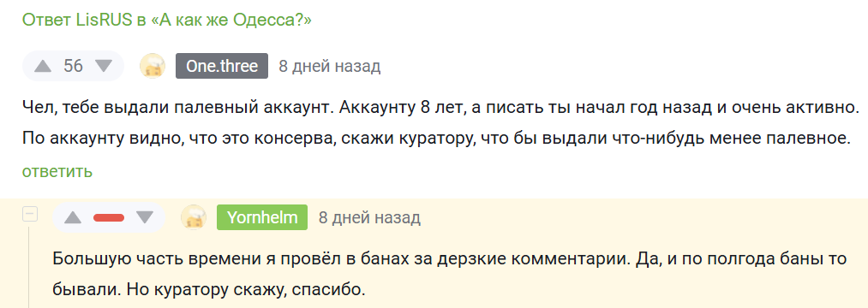Click the red hidden rating bar on Yornhelm
The height and width of the screenshot is (308, 868).
point(109,217)
